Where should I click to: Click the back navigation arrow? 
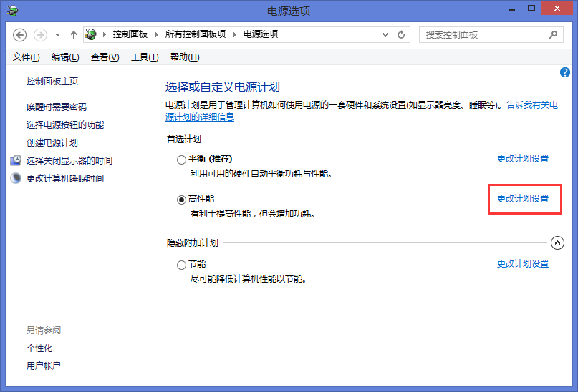(x=20, y=34)
